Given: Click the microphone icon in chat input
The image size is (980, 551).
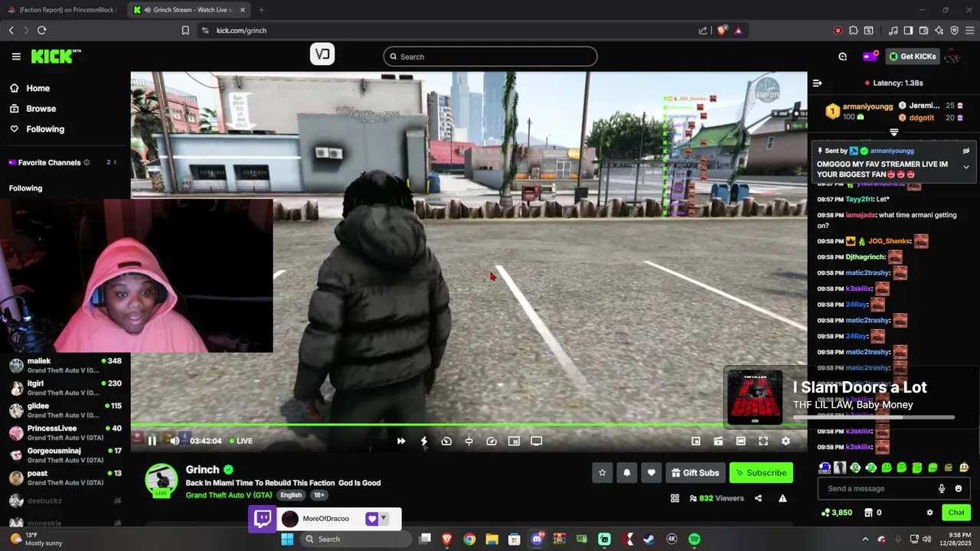Looking at the screenshot, I should click(942, 488).
